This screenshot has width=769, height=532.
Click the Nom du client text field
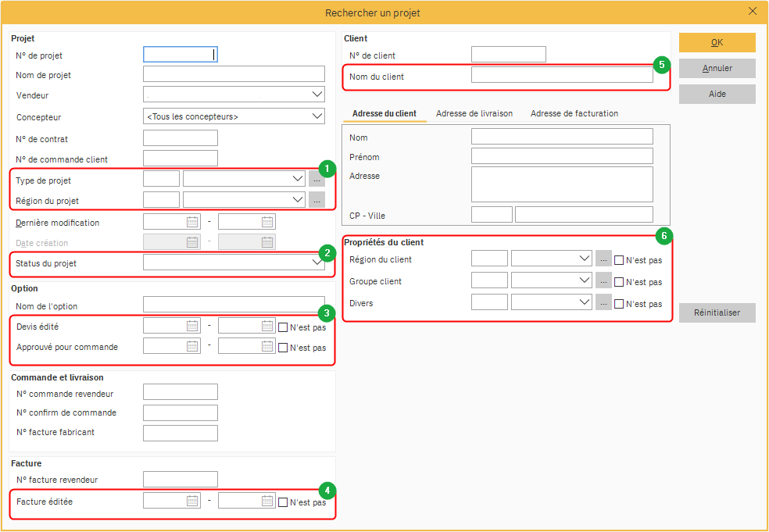562,75
